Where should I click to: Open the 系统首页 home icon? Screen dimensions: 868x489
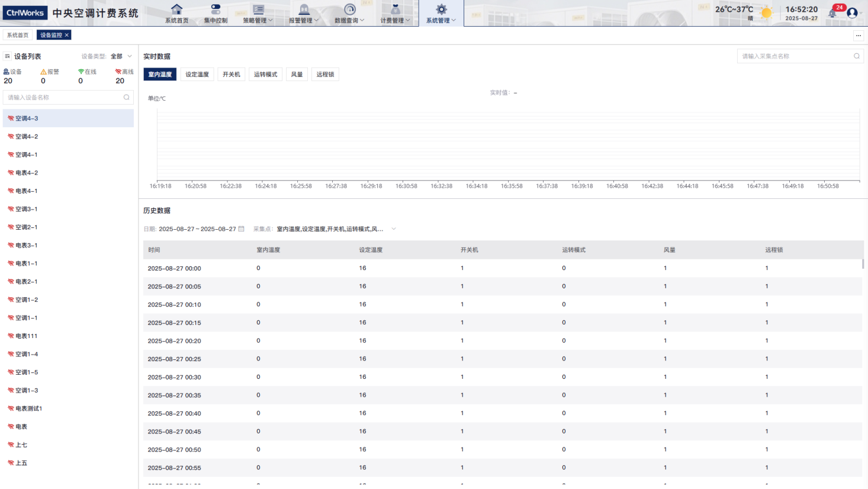(176, 9)
